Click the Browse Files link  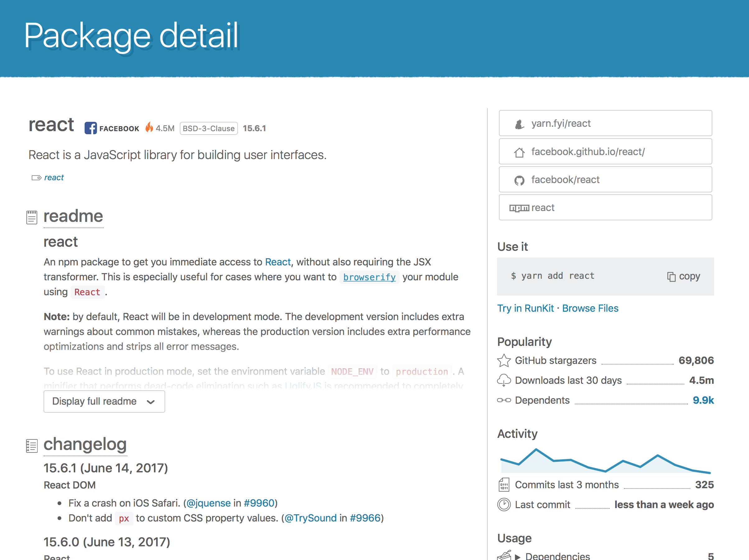[x=590, y=308]
